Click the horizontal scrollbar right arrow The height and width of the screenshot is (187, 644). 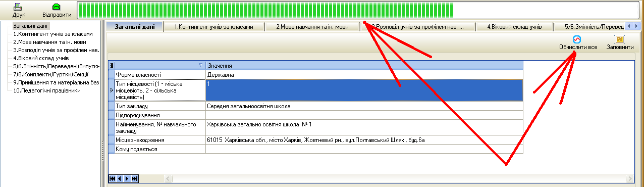(629, 179)
